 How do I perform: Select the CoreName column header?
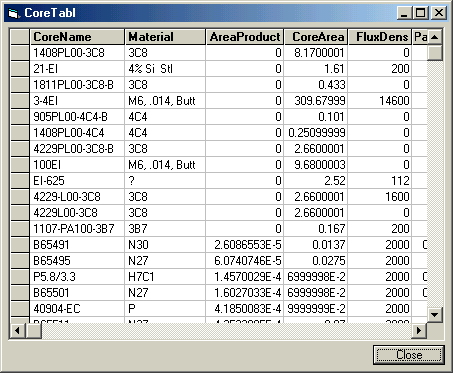pos(77,37)
